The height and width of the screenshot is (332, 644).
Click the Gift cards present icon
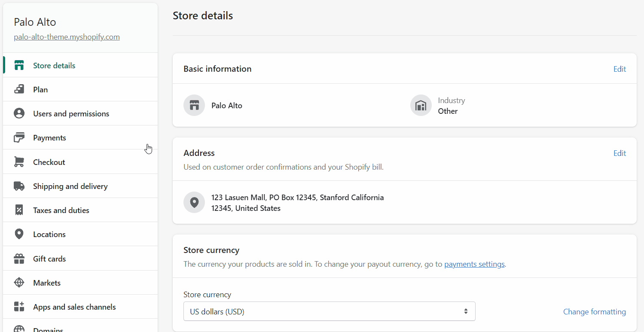coord(19,259)
